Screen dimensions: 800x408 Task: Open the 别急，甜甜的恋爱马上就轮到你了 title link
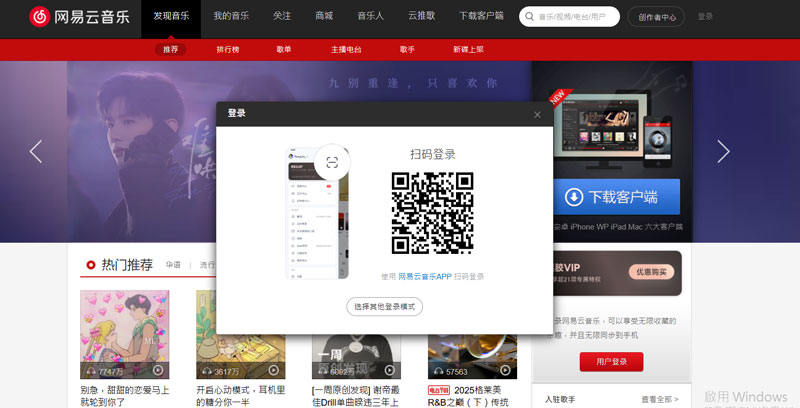point(124,396)
